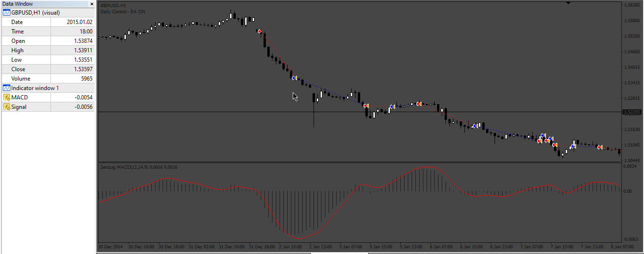Click the first red sell arrow near 1.55200 level
The height and width of the screenshot is (254, 644).
(x=259, y=31)
